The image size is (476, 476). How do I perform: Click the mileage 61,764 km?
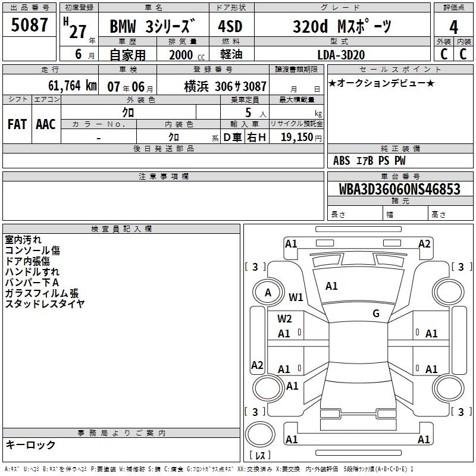73,86
